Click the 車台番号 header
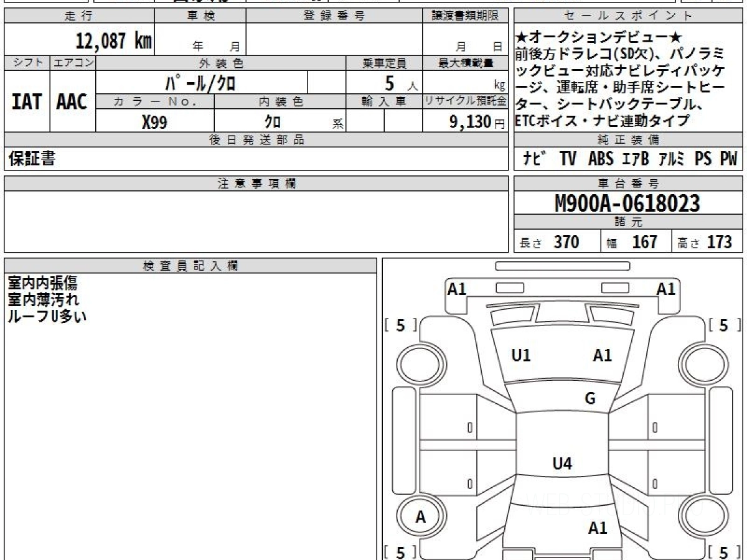The image size is (747, 560). (x=629, y=184)
